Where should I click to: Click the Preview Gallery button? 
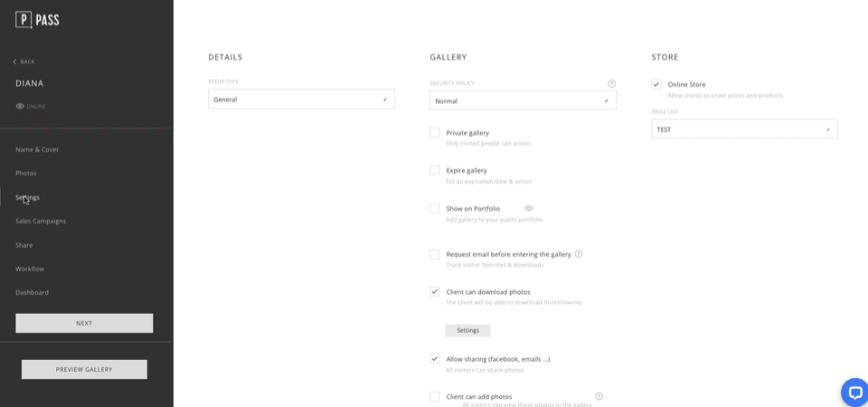point(84,369)
